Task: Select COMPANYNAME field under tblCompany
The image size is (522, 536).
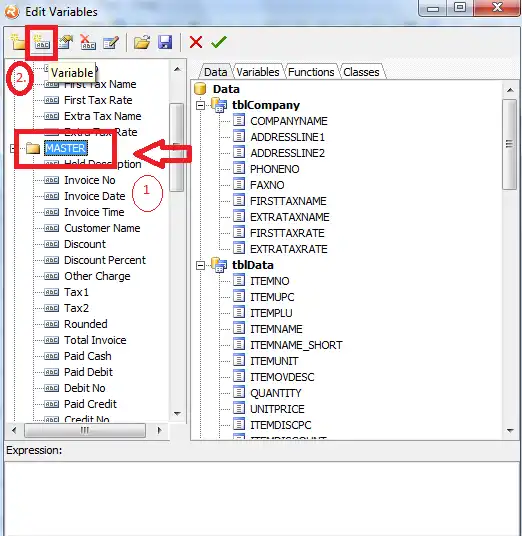Action: click(x=289, y=121)
